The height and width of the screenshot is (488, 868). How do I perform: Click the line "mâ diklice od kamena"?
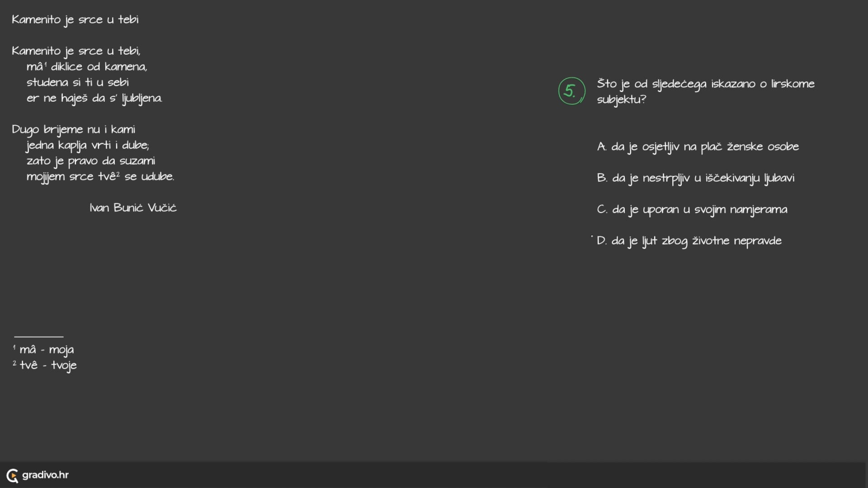[87, 67]
